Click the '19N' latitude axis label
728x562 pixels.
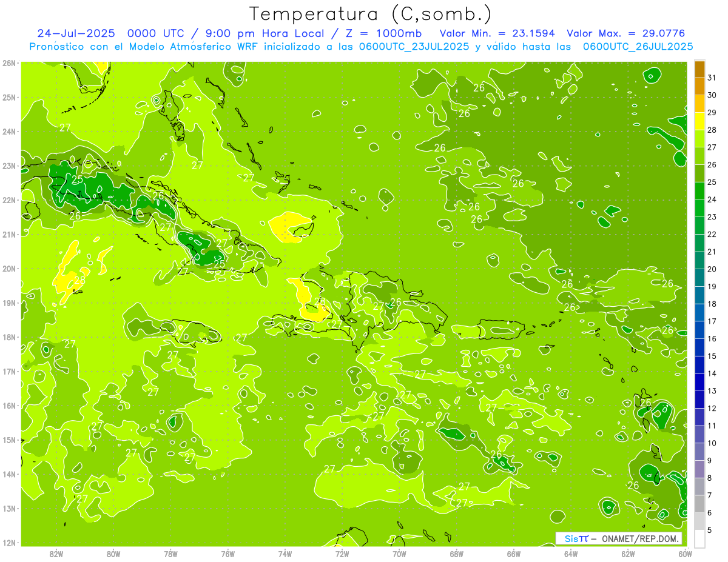(x=8, y=303)
